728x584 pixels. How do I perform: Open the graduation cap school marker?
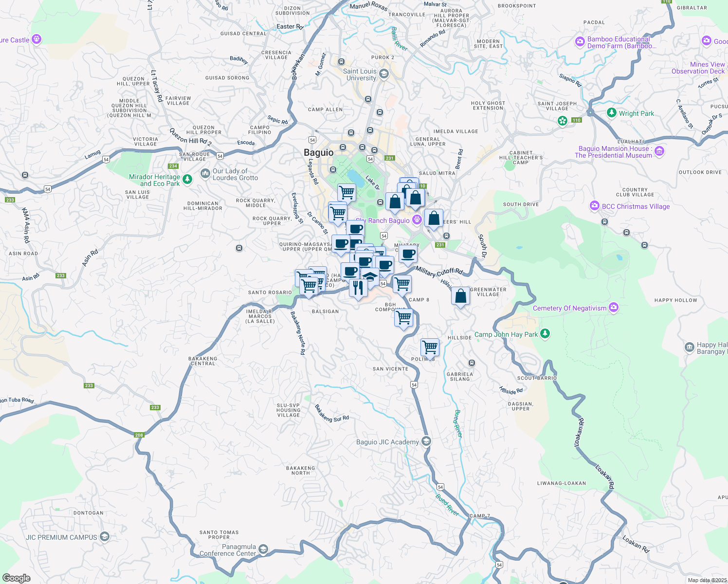pos(370,277)
